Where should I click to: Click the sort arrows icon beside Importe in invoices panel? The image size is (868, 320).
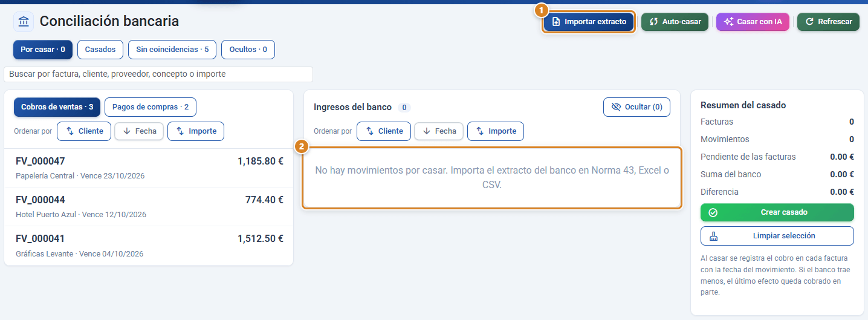coord(180,131)
